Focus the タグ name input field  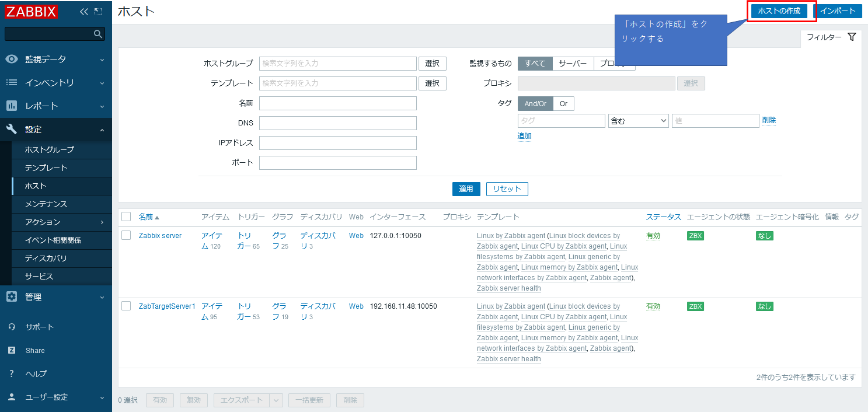[x=562, y=121]
